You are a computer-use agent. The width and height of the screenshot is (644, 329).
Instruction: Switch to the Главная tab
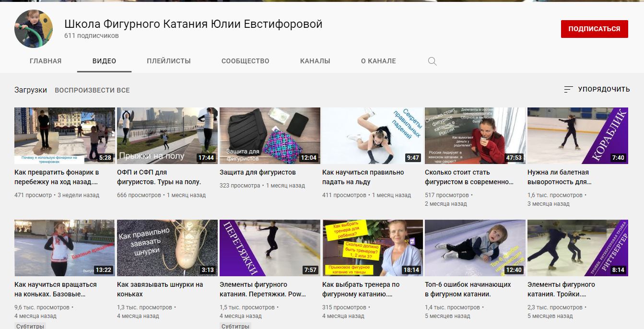(x=46, y=61)
